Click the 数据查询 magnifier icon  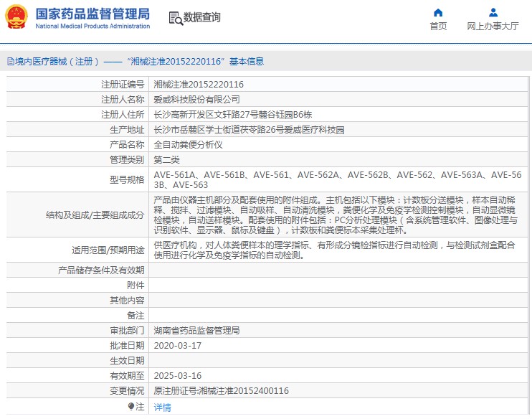(x=175, y=17)
